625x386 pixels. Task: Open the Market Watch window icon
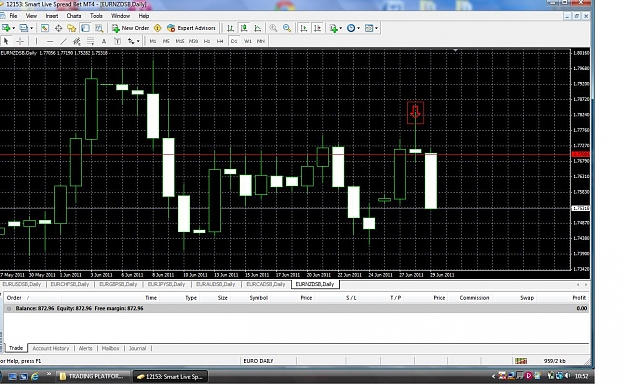point(45,28)
